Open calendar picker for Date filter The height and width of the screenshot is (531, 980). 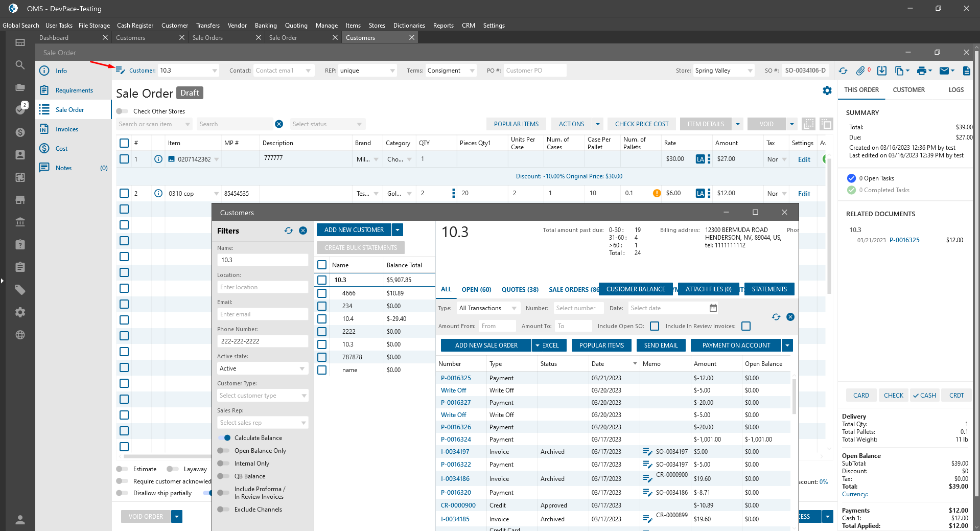[x=713, y=308]
